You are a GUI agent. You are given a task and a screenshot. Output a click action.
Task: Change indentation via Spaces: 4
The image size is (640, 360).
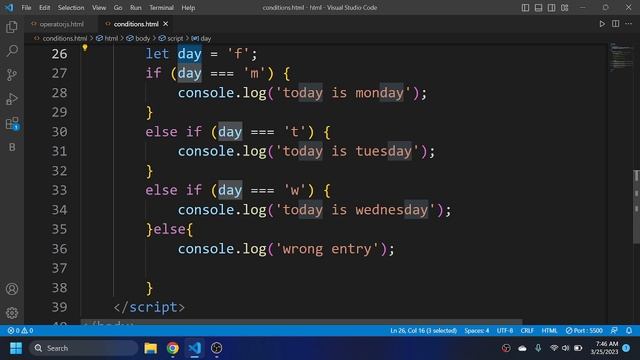pos(476,331)
